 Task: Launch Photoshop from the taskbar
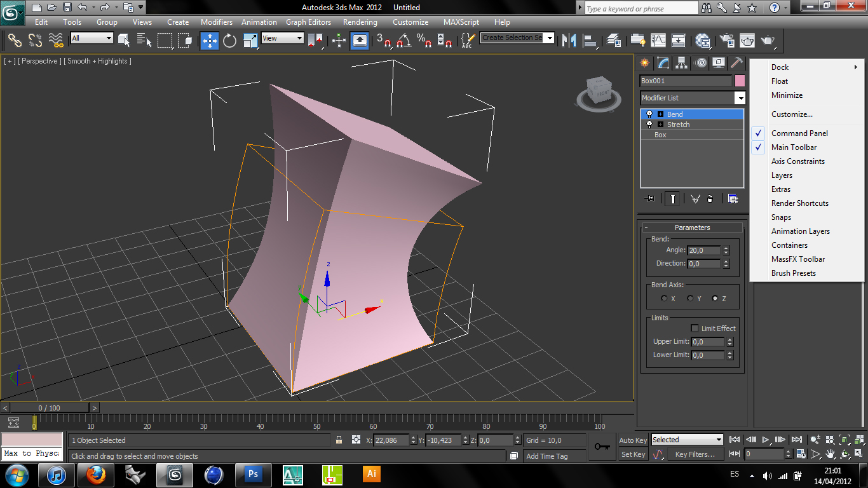253,475
